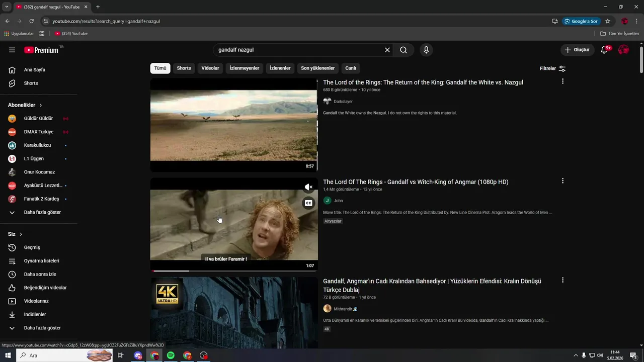Open Tüm Yer İşaretleri bookmarks folder
Image resolution: width=644 pixels, height=362 pixels.
620,34
